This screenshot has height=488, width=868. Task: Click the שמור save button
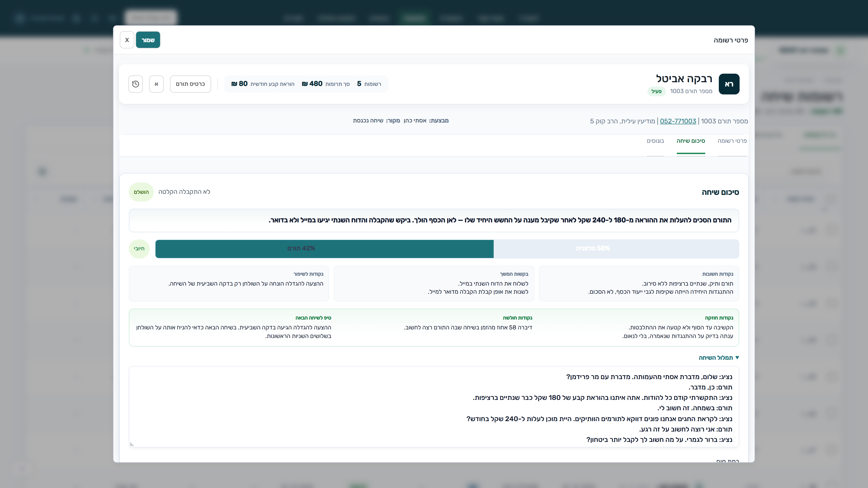(148, 40)
